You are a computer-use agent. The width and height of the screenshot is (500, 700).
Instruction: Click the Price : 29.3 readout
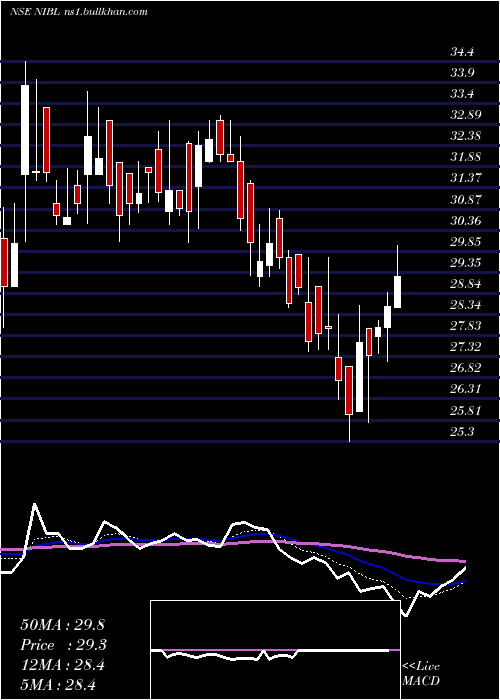[x=63, y=645]
